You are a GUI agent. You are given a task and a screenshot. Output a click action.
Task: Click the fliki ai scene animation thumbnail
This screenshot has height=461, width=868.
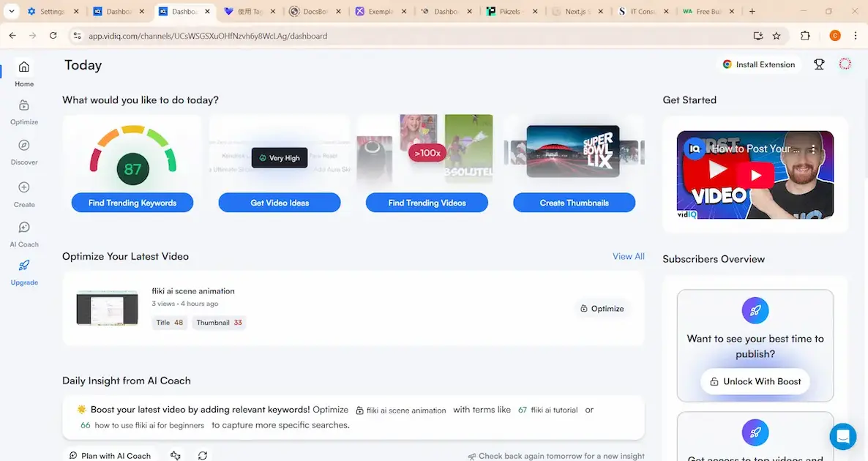[107, 308]
